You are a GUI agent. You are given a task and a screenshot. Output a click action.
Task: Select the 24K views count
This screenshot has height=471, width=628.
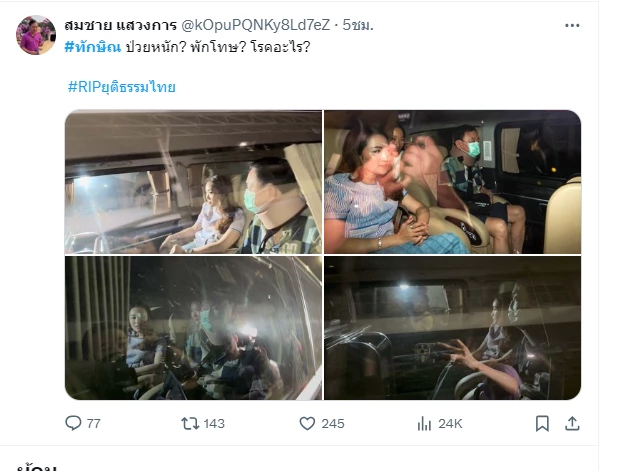point(450,423)
